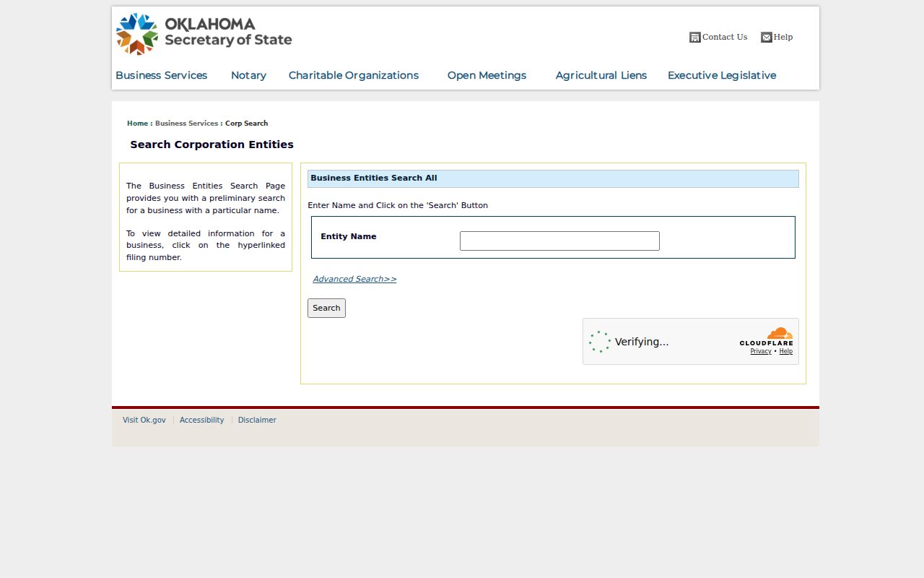Click the Entity Name label
The height and width of the screenshot is (578, 924).
pos(349,236)
